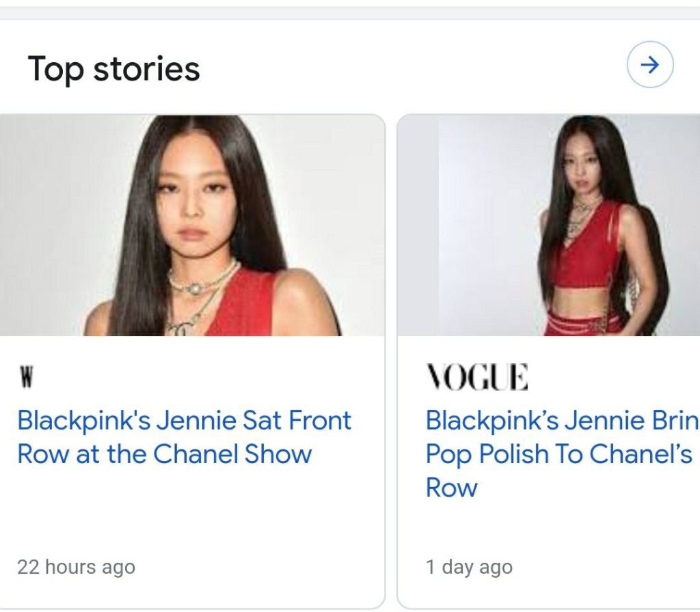Open "Blackpink's Jennie Sat Front Row" headline
This screenshot has height=612, width=700.
coord(184,420)
